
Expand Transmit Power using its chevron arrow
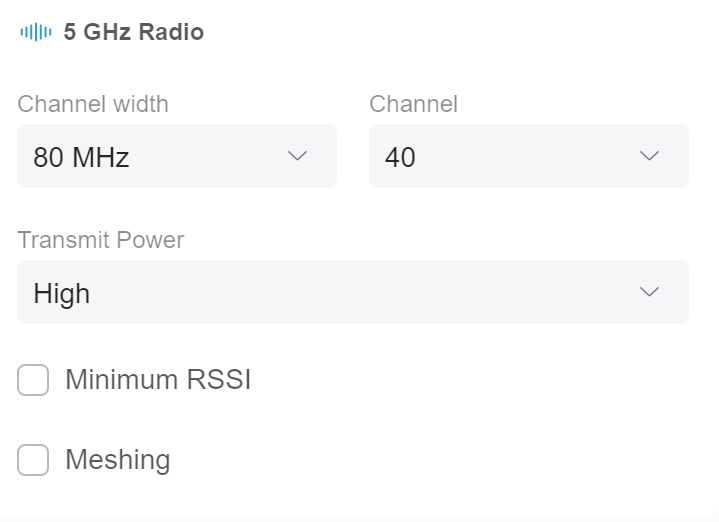point(649,292)
